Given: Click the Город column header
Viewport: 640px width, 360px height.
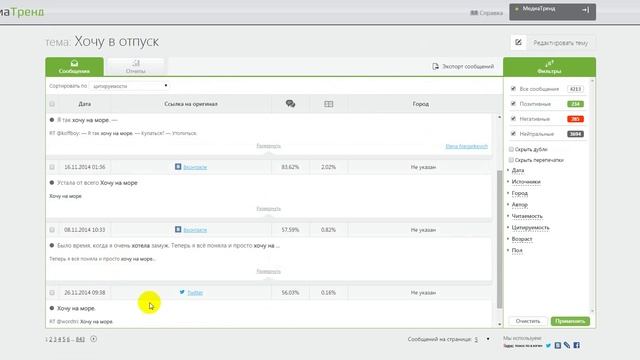Looking at the screenshot, I should [x=420, y=104].
